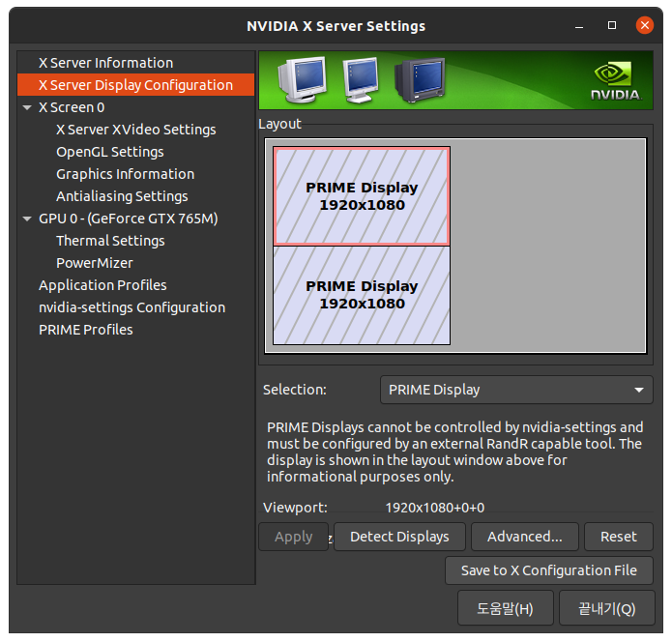Maximize the NVIDIA X Server Settings window

coord(612,26)
